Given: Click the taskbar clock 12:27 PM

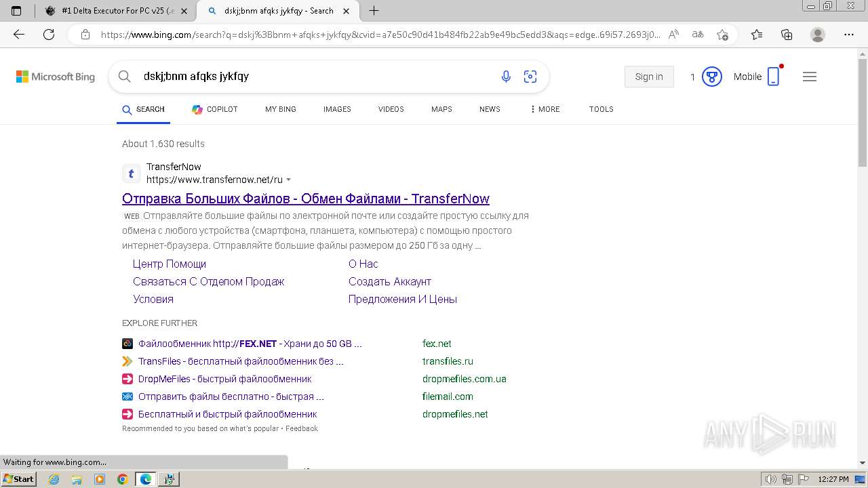Looking at the screenshot, I should click(x=833, y=479).
